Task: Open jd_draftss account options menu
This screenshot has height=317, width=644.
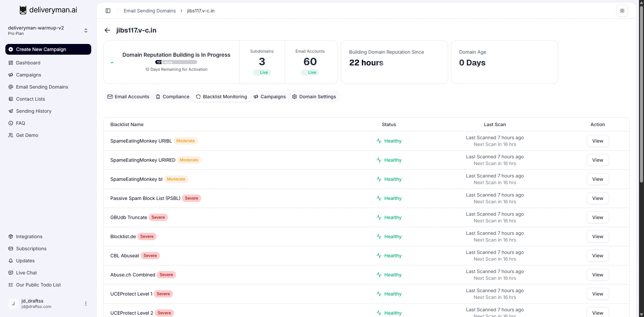Action: click(x=86, y=304)
